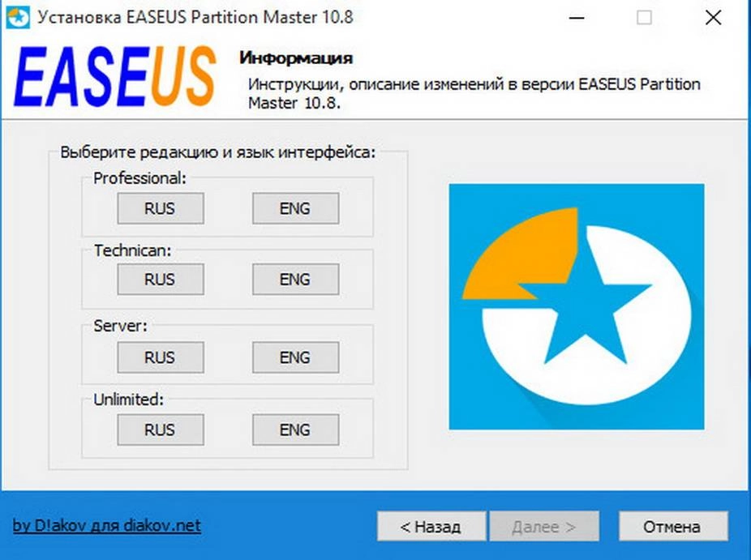751x560 pixels.
Task: Click the Server: group label
Action: pos(121,326)
